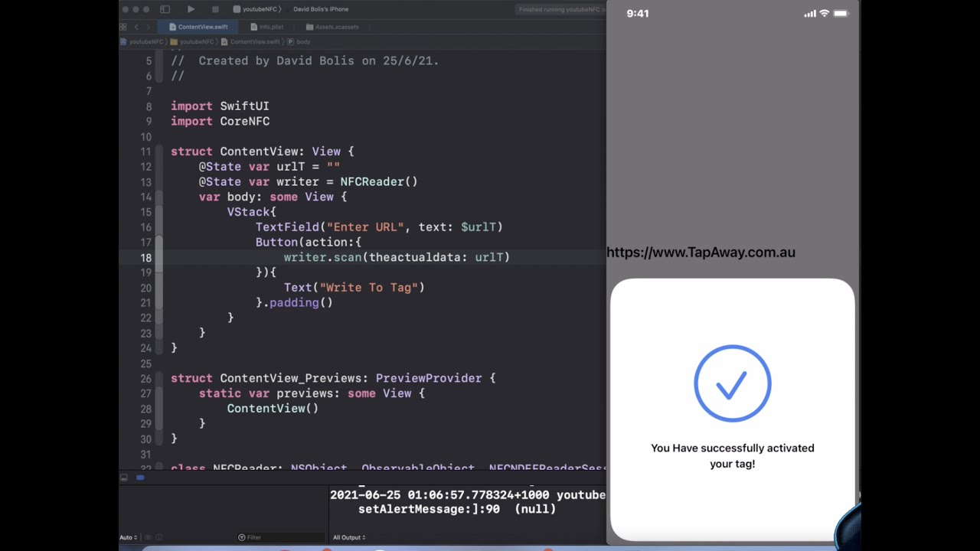Click the '.padding()' modifier text
This screenshot has height=551, width=980.
click(298, 303)
